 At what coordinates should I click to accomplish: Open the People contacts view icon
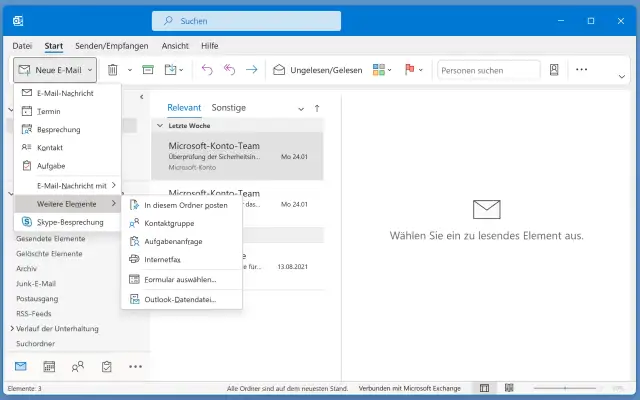(x=78, y=367)
